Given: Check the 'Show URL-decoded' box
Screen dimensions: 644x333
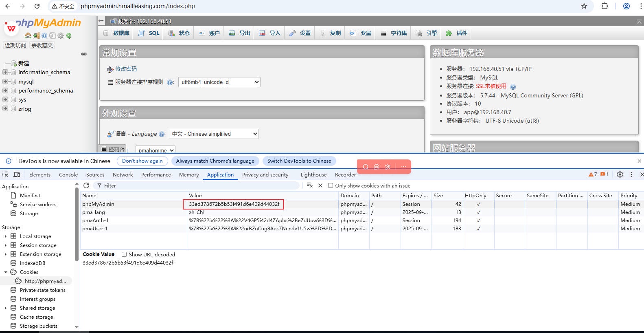Looking at the screenshot, I should click(x=124, y=254).
